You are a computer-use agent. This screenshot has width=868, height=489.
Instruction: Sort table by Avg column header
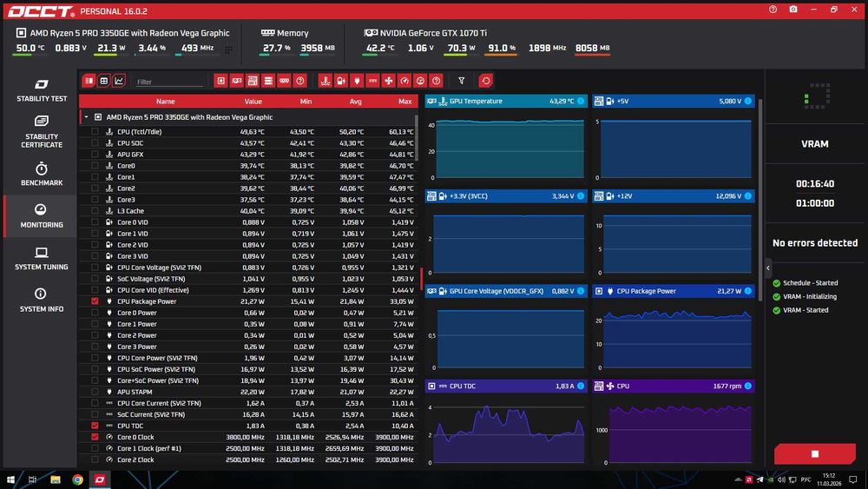click(355, 102)
